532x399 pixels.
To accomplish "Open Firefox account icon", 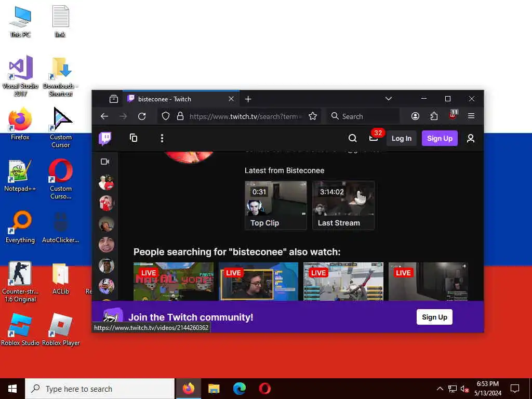I will pos(415,116).
